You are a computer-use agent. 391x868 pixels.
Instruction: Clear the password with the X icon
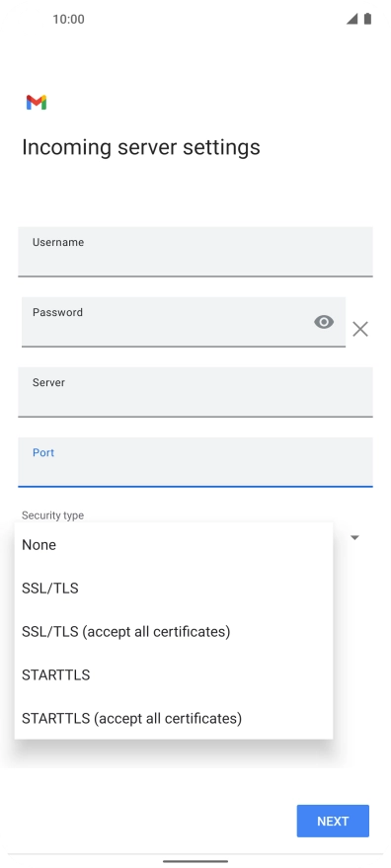pyautogui.click(x=360, y=330)
